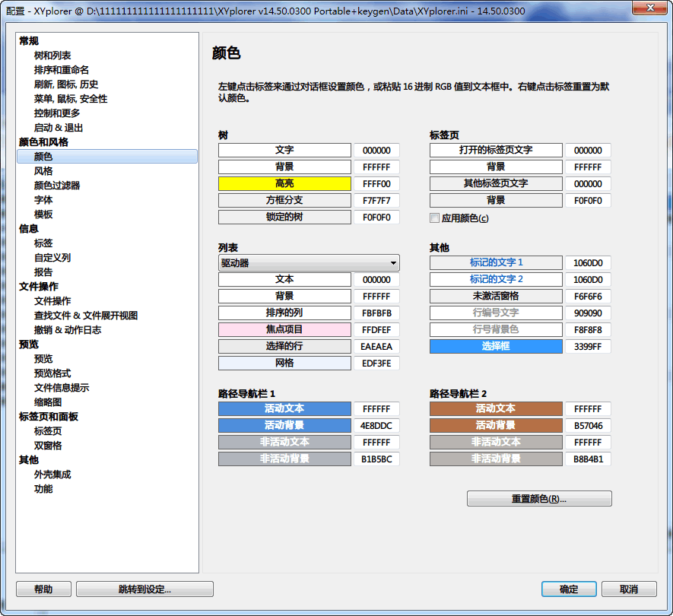Viewport: 673px width, 616px height.
Task: Confirm with the 确定 button
Action: pyautogui.click(x=569, y=589)
